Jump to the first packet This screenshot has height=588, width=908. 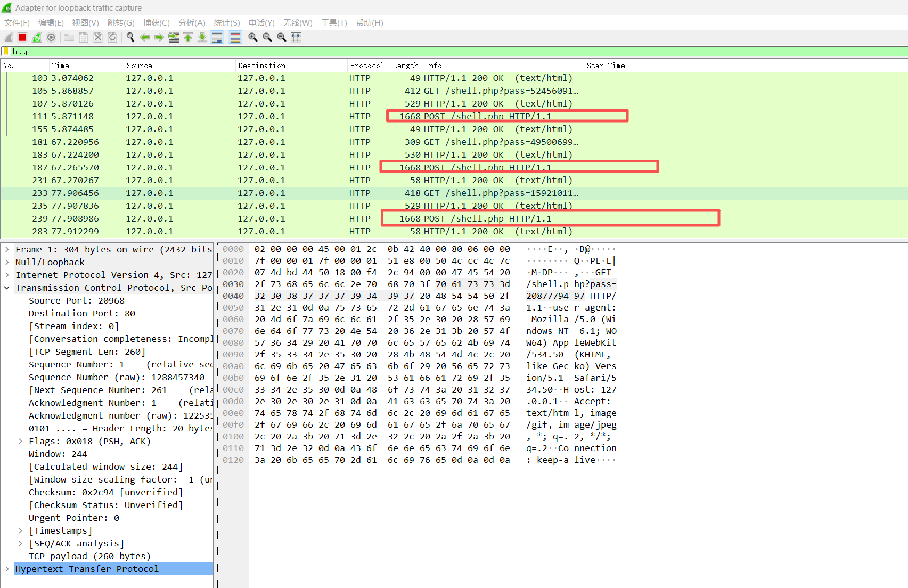188,37
